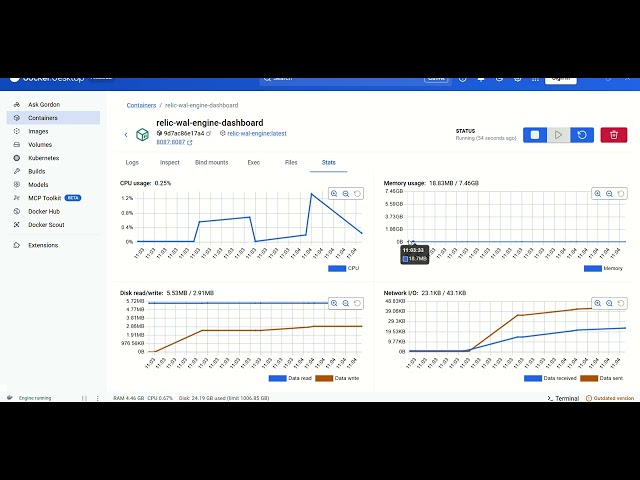
Task: Click the green container cube icon
Action: pos(142,134)
